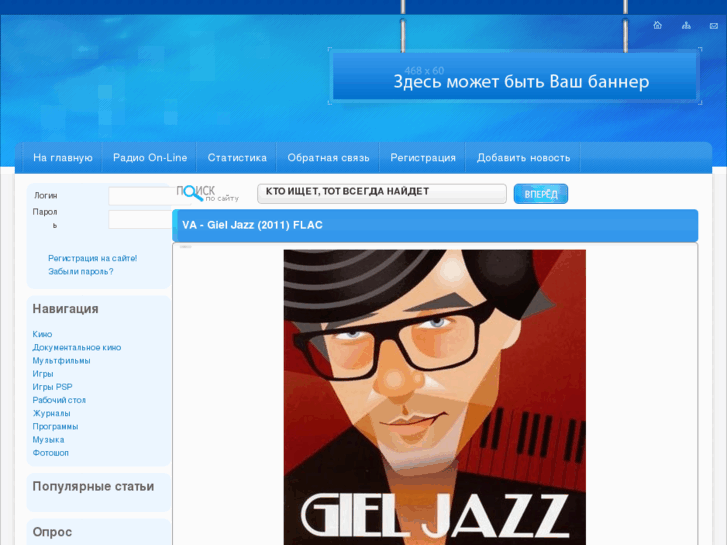Open 'Рабочий стол' navigation link

click(59, 400)
